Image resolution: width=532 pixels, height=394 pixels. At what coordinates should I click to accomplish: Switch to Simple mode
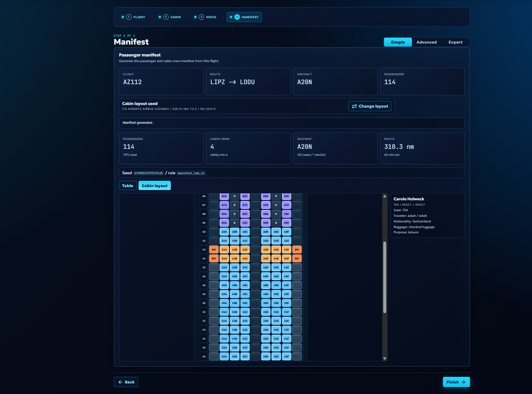click(398, 42)
